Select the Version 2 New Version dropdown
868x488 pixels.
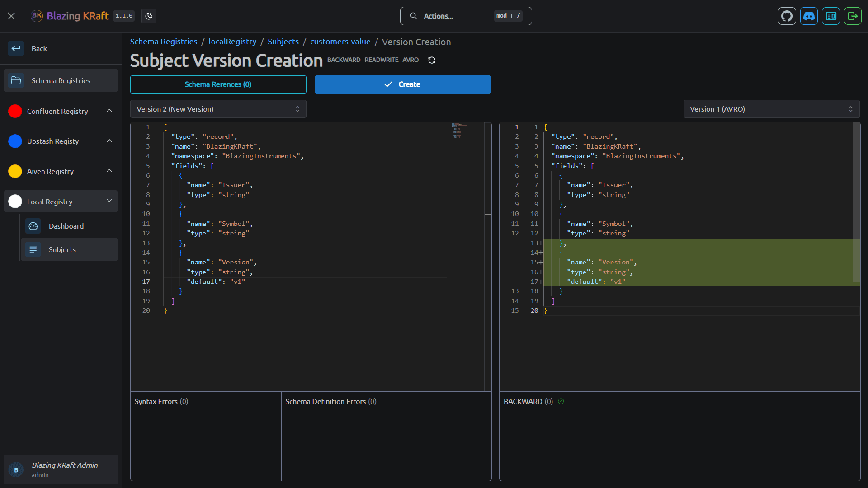(218, 109)
